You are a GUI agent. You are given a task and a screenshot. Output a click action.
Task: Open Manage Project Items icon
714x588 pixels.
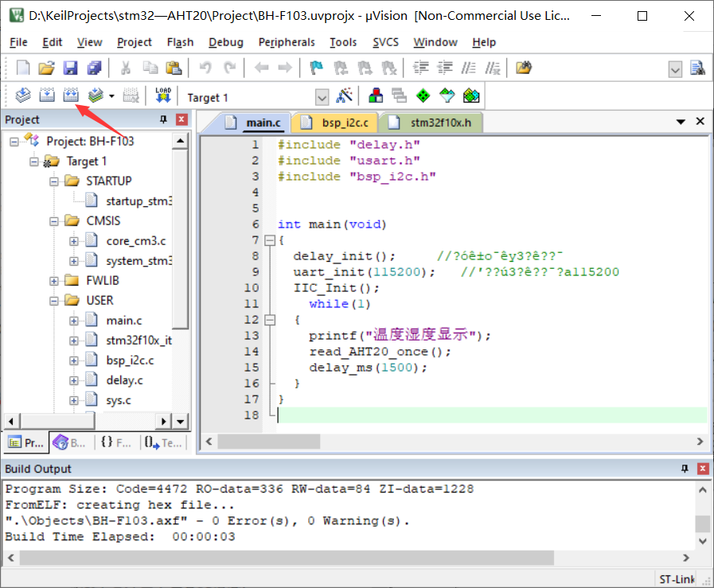click(376, 95)
